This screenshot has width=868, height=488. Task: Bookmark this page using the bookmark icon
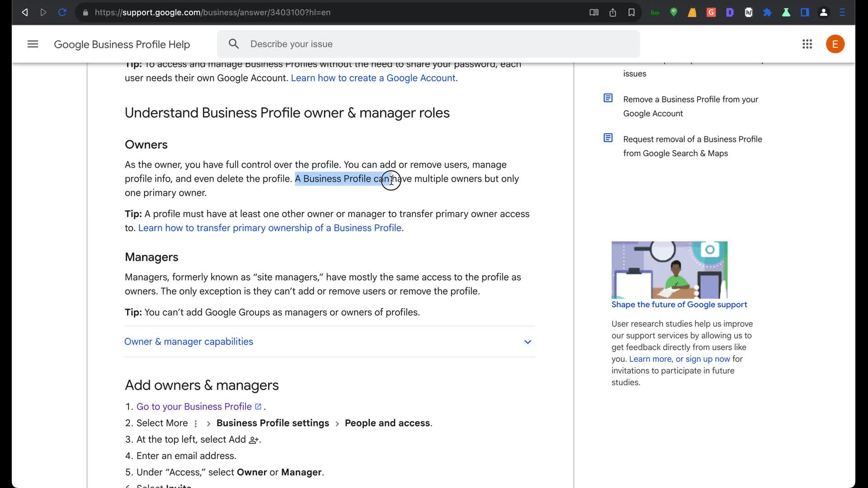(632, 13)
